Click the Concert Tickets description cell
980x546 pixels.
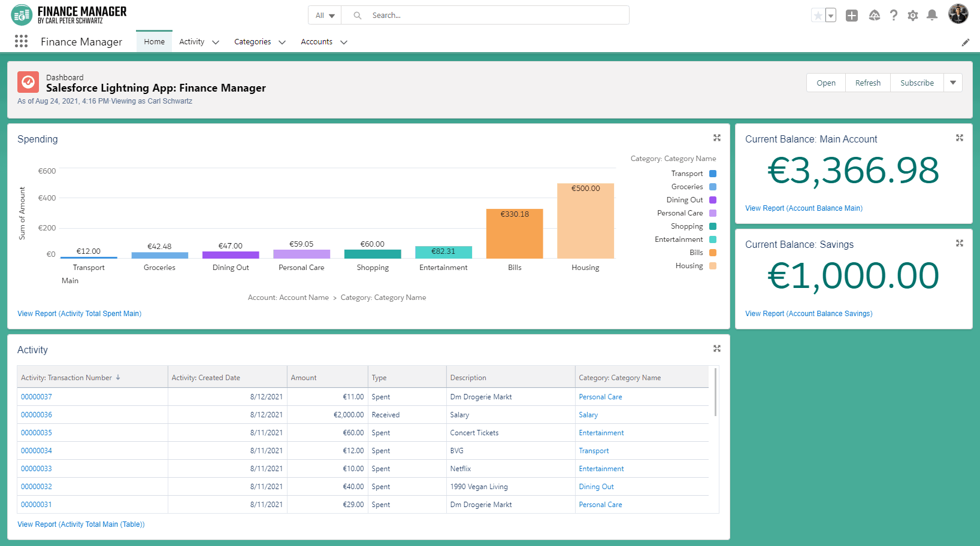pyautogui.click(x=511, y=433)
